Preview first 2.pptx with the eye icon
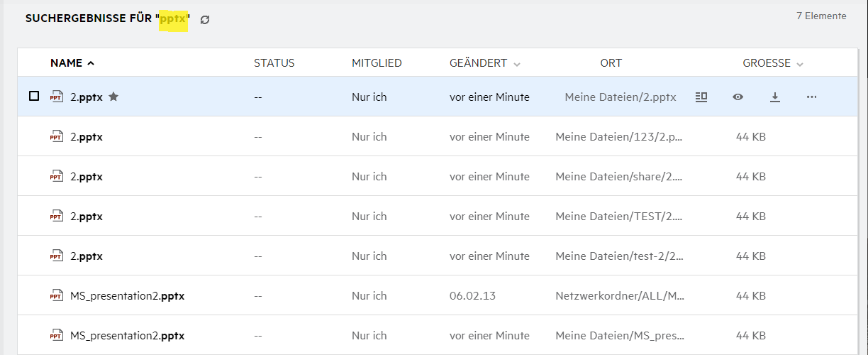The height and width of the screenshot is (355, 868). pos(738,97)
